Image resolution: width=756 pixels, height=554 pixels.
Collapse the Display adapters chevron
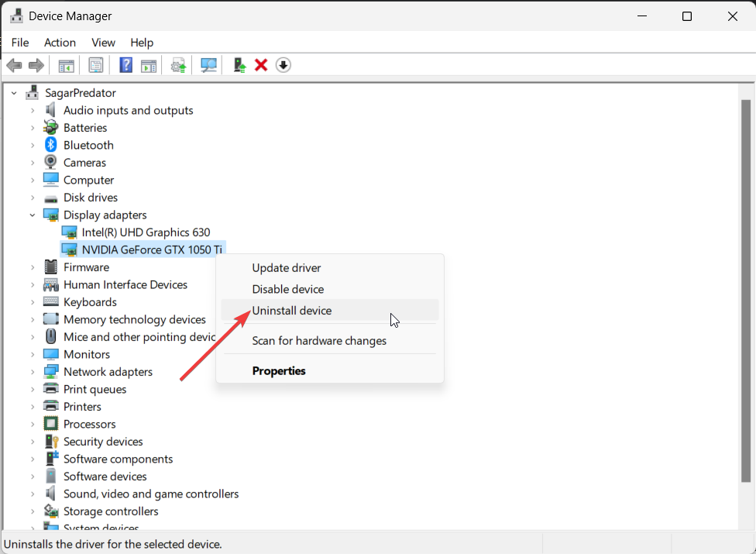[x=33, y=215]
